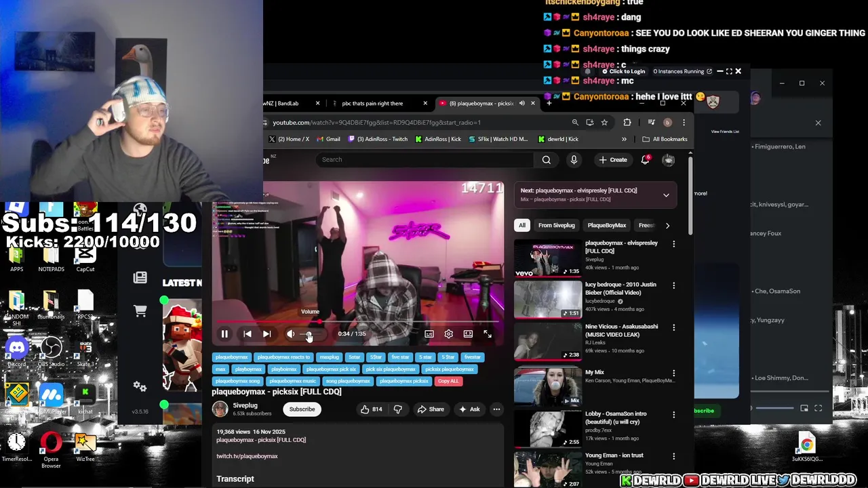Subscribe to 5iveplug channel
Screen dimensions: 868x488
coord(302,409)
